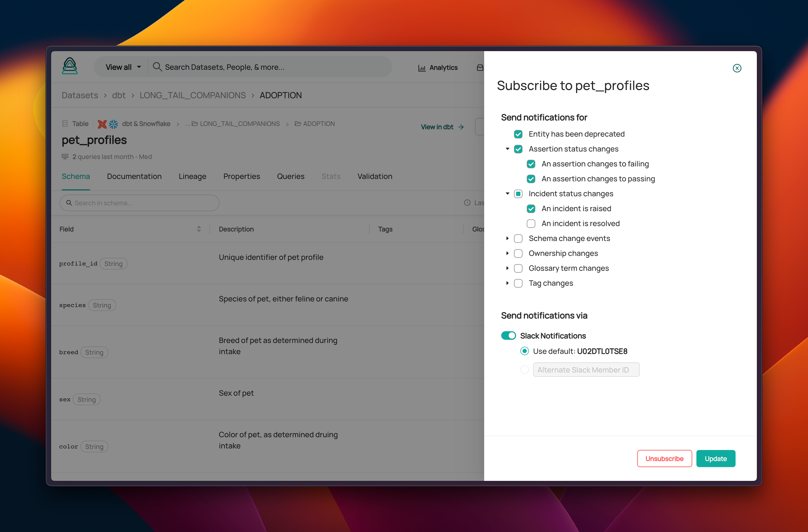Click the Field column sort arrows
Screen dimensions: 808x532
199,229
